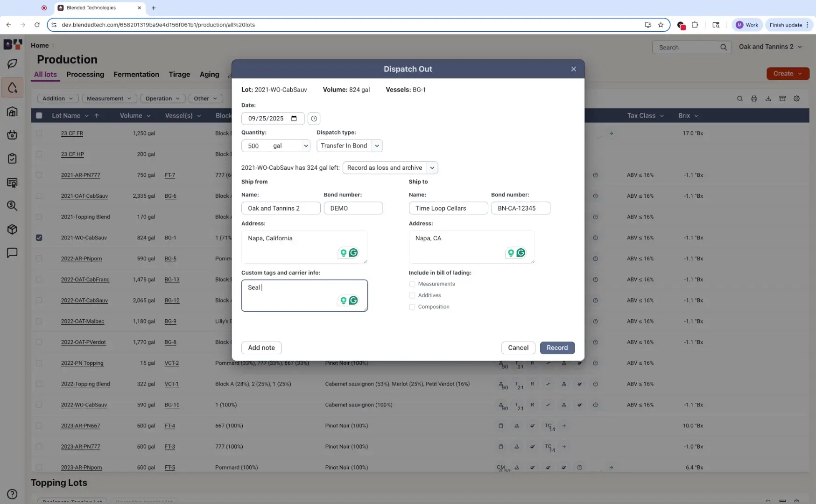Open a new browser tab
The height and width of the screenshot is (504, 816).
(154, 8)
